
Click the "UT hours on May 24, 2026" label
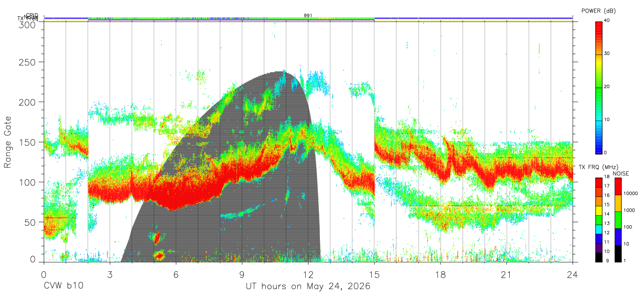pyautogui.click(x=308, y=287)
